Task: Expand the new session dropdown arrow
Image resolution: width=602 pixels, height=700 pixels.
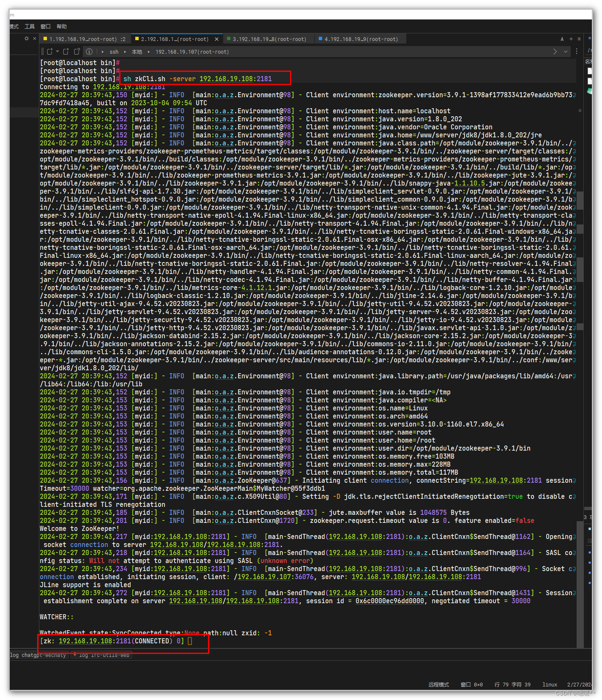Action: tap(57, 52)
